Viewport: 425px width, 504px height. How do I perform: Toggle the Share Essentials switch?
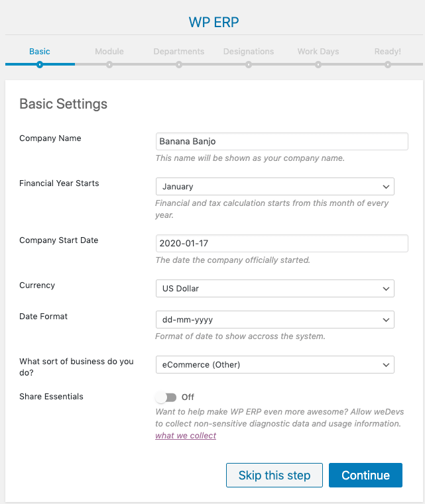[166, 397]
